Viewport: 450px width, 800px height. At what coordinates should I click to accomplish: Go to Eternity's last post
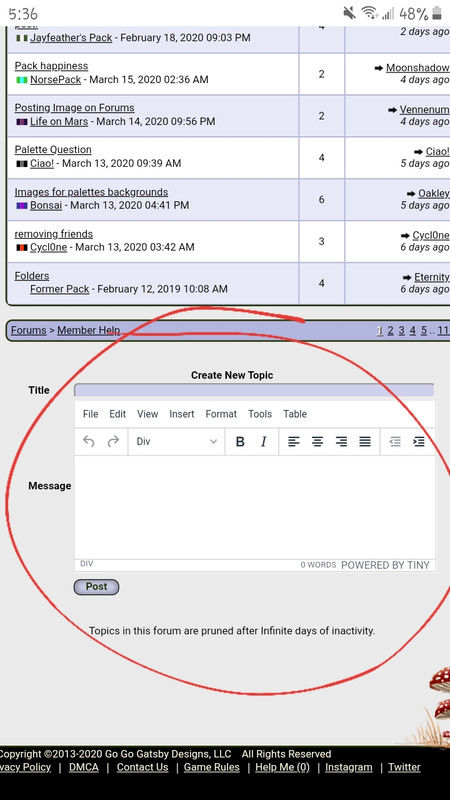pyautogui.click(x=431, y=277)
